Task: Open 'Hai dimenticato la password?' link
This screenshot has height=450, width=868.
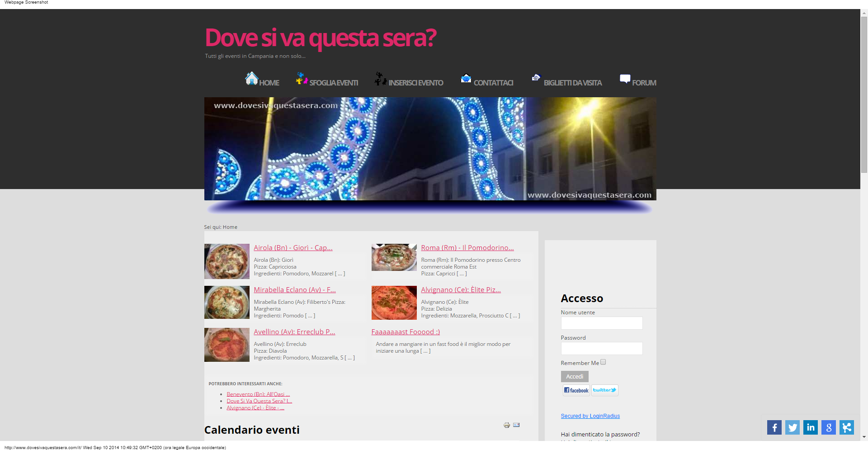Action: point(600,434)
